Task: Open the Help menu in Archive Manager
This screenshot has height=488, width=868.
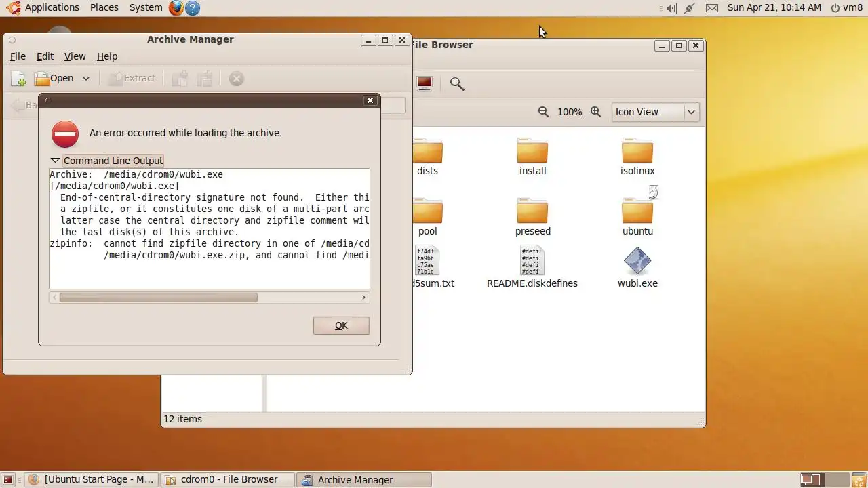Action: (107, 56)
